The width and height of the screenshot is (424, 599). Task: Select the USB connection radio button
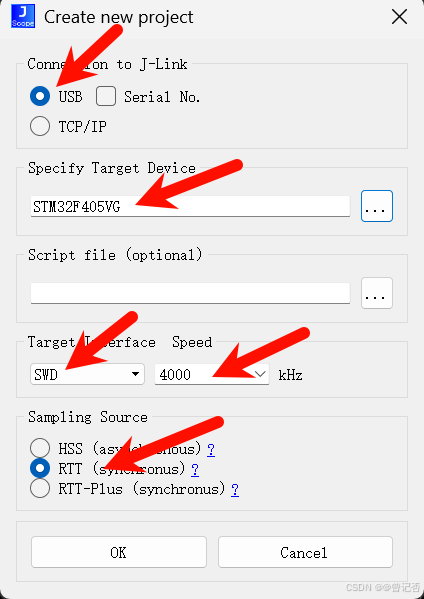(x=40, y=96)
